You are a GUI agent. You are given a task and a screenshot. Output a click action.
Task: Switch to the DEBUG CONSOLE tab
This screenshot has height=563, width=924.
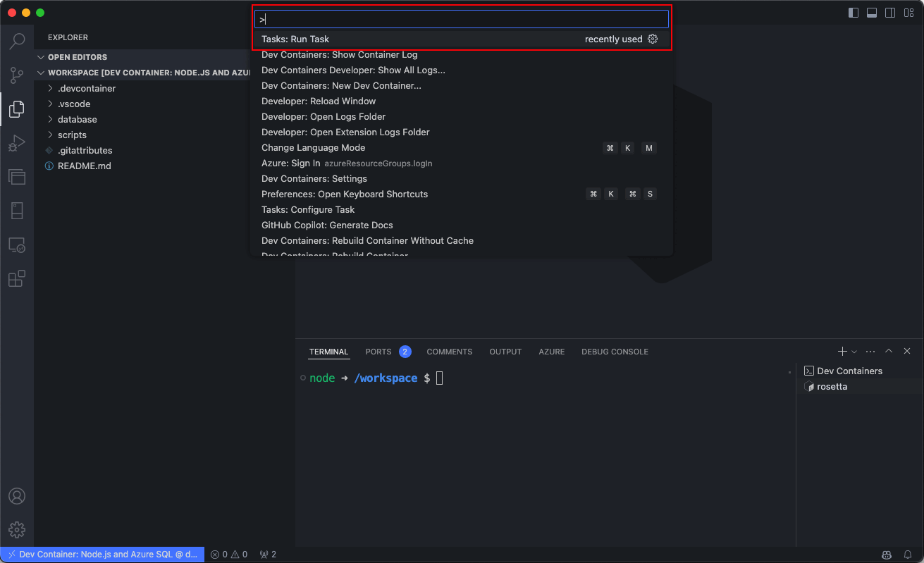point(615,351)
